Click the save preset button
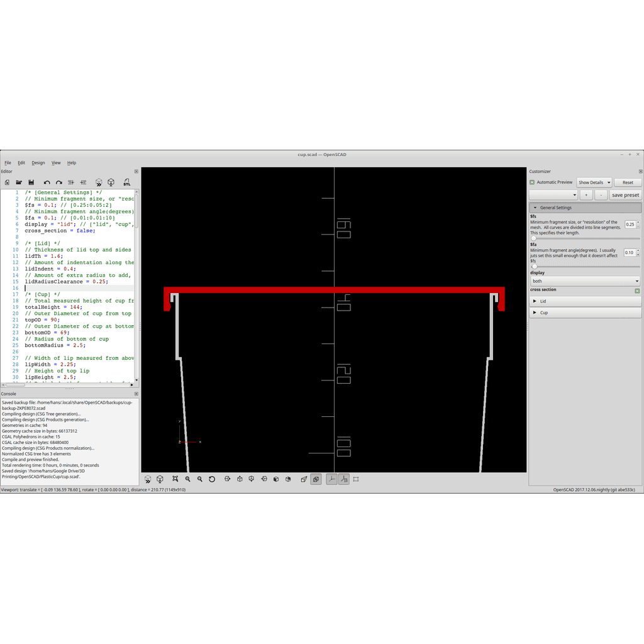Screen dimensions: 644x644 (x=625, y=195)
